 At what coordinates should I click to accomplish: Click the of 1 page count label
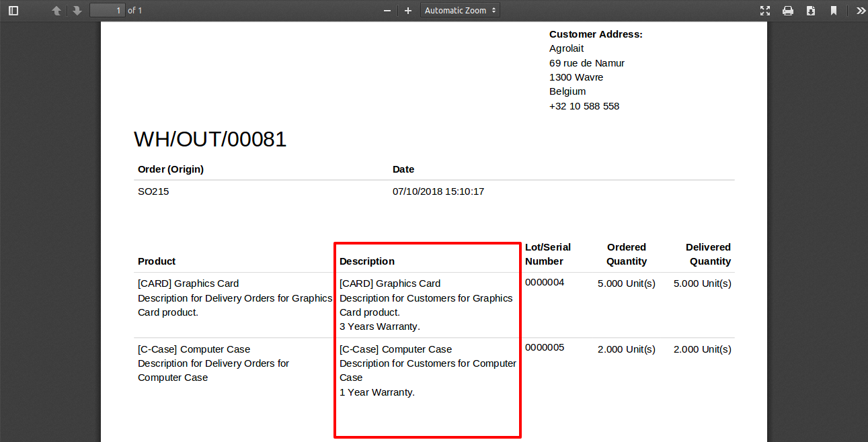(x=135, y=11)
